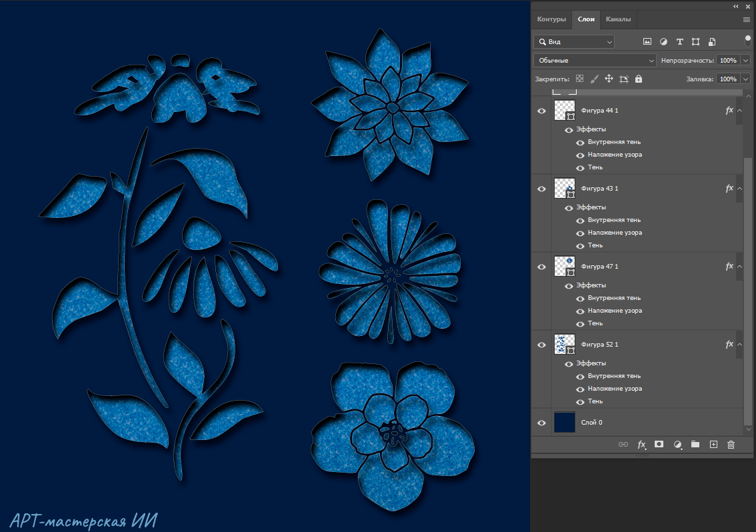Toggle the layer filtering switch

(748, 41)
